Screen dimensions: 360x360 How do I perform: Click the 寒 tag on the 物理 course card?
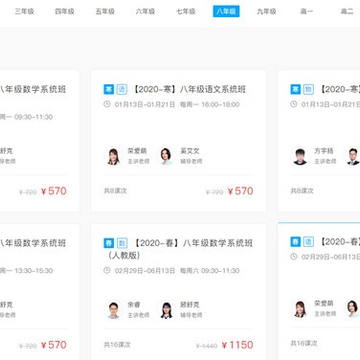[x=295, y=89]
